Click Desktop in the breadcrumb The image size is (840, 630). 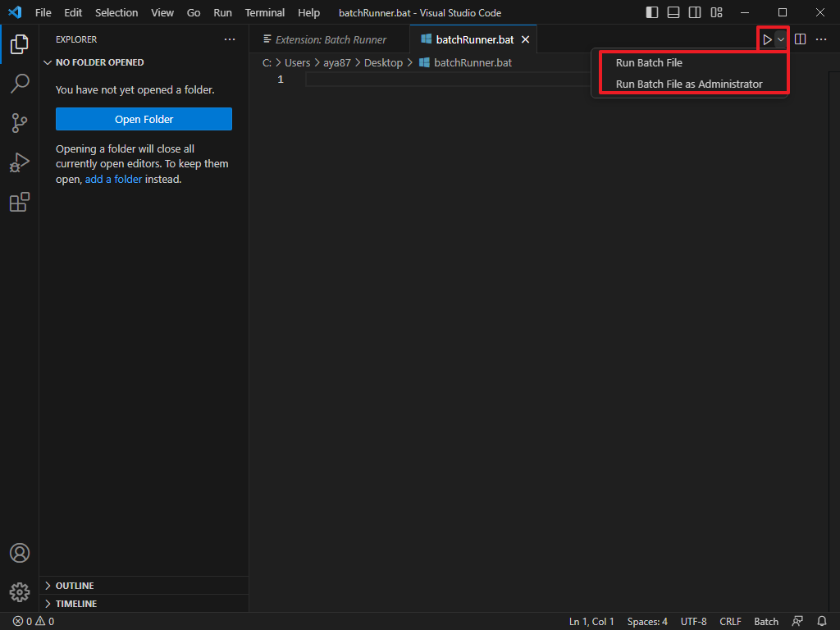[x=383, y=62]
